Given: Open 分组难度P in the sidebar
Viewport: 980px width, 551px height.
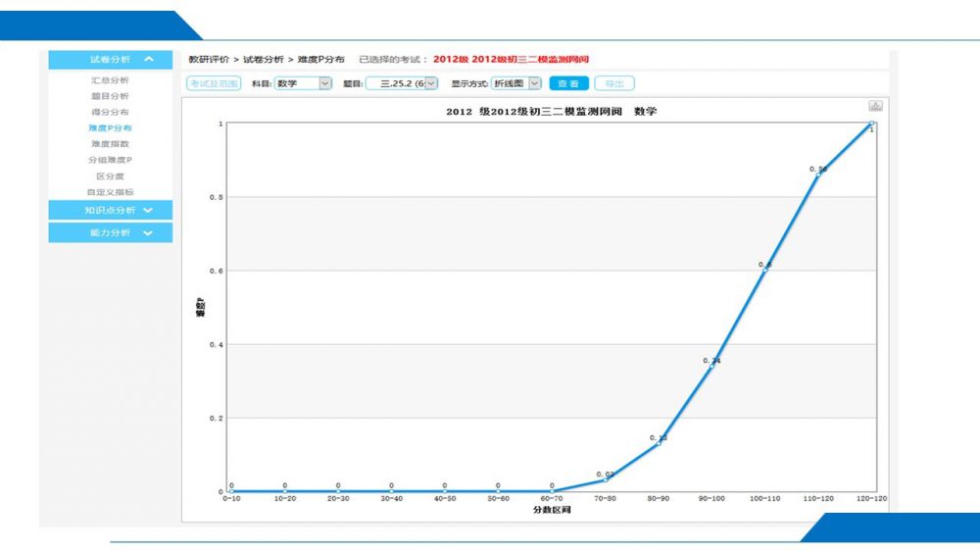Looking at the screenshot, I should point(110,160).
